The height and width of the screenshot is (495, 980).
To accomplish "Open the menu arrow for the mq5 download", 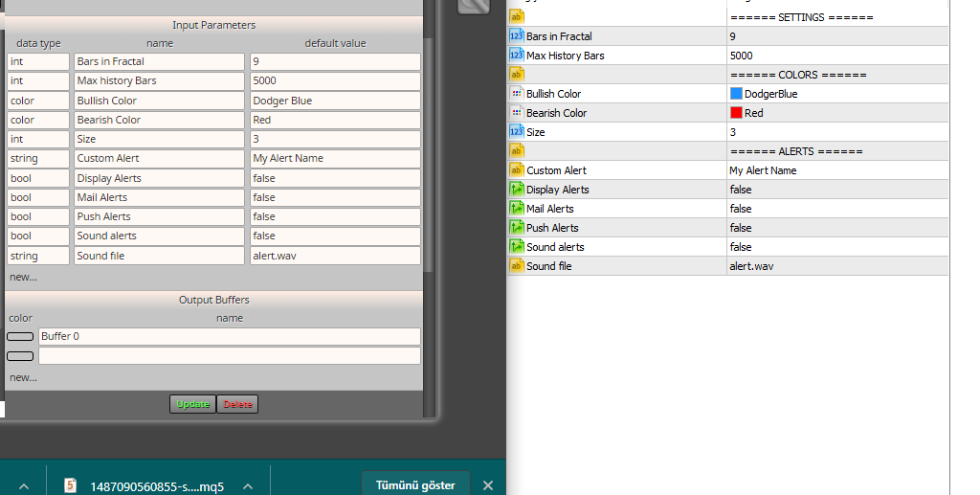I will [x=248, y=486].
